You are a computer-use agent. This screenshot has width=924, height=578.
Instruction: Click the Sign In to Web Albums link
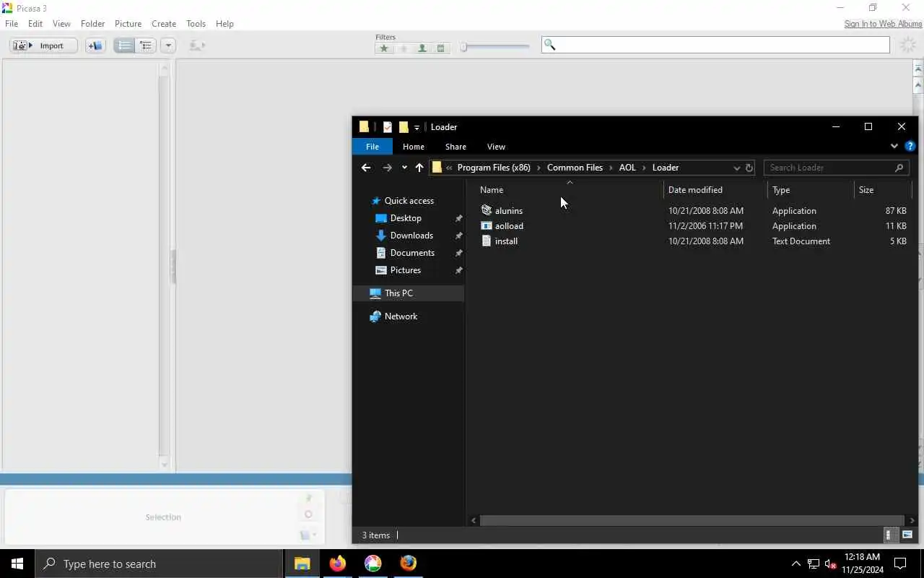point(883,24)
